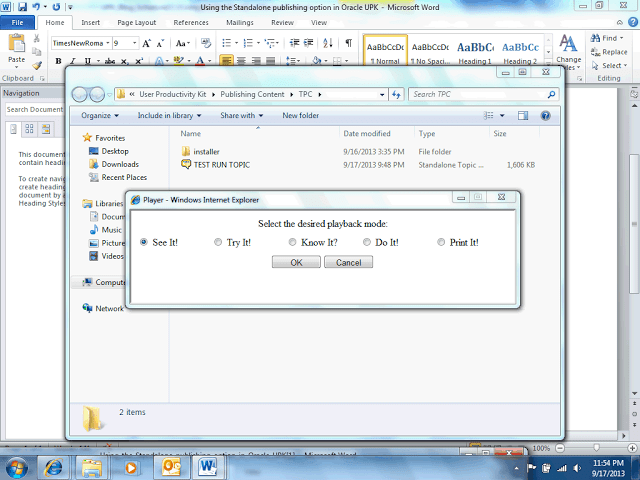Click the Sort icon in Word ribbon
The width and height of the screenshot is (640, 480).
[328, 43]
